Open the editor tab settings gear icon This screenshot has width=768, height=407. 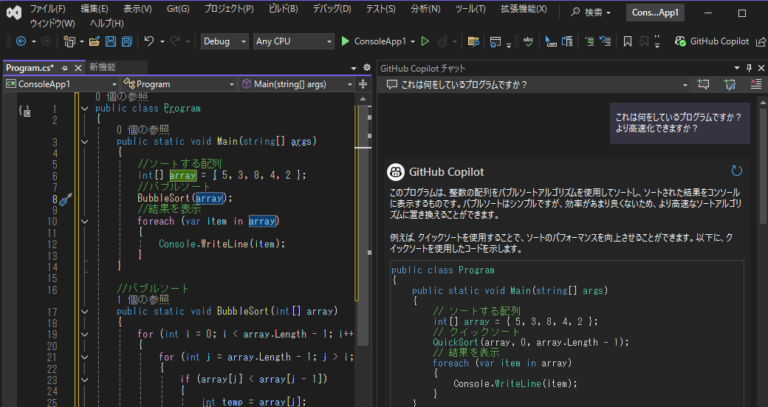click(x=367, y=68)
